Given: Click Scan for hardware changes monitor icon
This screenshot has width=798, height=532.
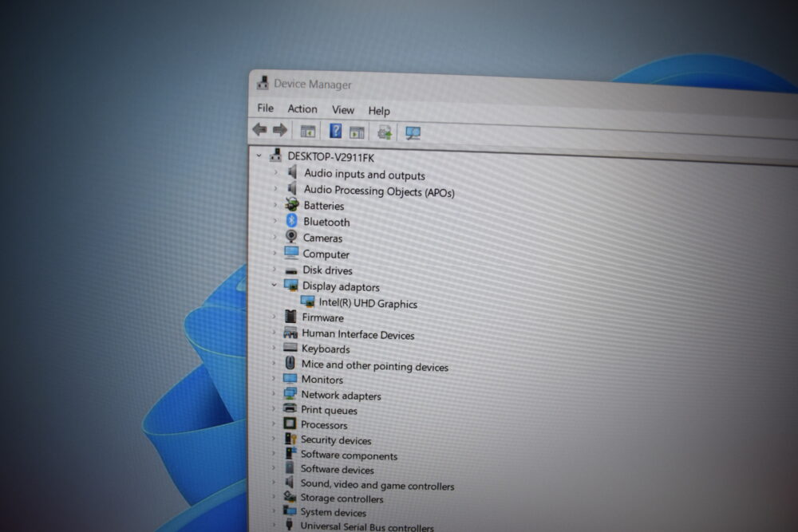Looking at the screenshot, I should pyautogui.click(x=413, y=133).
